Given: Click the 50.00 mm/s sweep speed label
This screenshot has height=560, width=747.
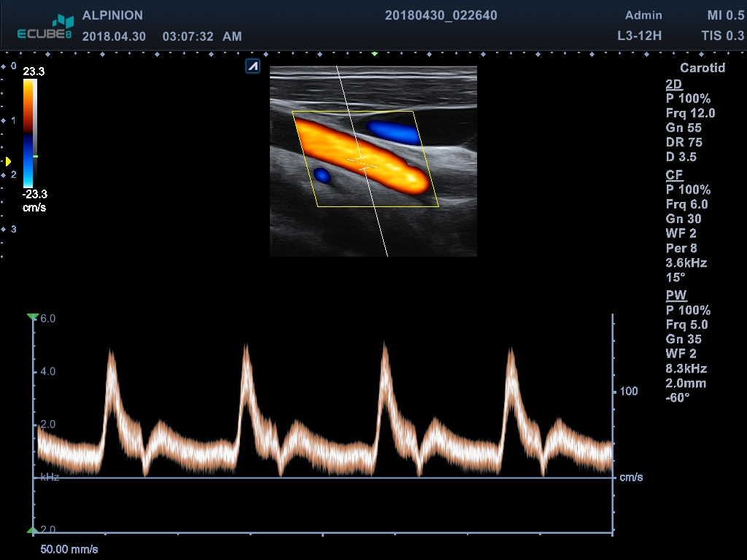Looking at the screenshot, I should 69,548.
